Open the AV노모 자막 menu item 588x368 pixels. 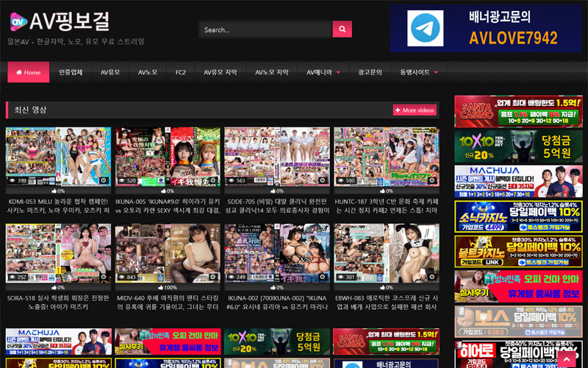pos(272,72)
